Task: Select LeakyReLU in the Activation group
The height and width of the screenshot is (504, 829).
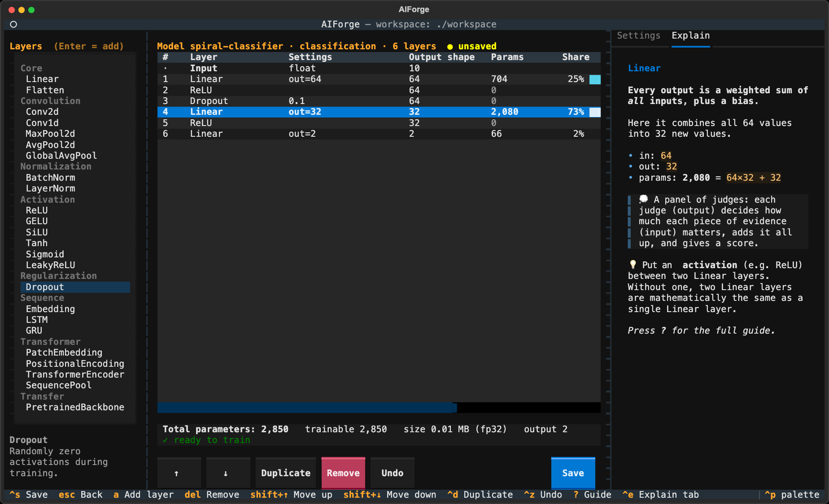Action: (50, 265)
